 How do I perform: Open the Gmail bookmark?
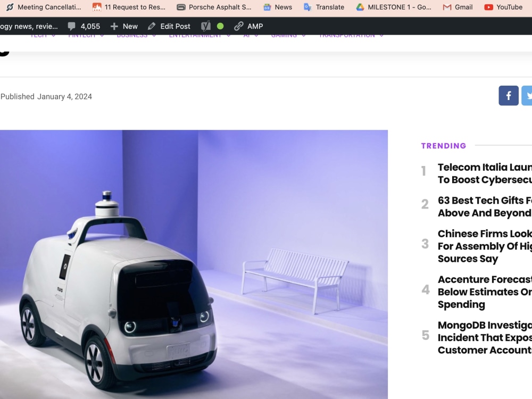458,7
